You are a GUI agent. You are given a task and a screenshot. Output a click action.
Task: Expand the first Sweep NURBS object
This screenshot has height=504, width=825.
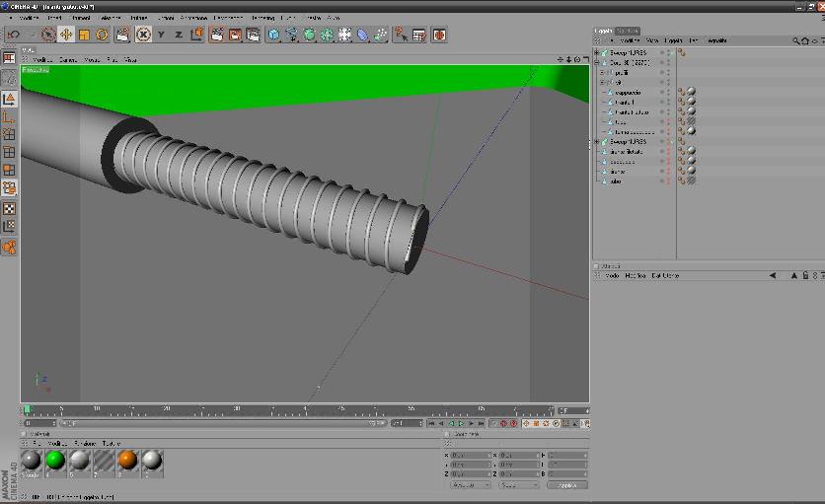click(x=597, y=52)
